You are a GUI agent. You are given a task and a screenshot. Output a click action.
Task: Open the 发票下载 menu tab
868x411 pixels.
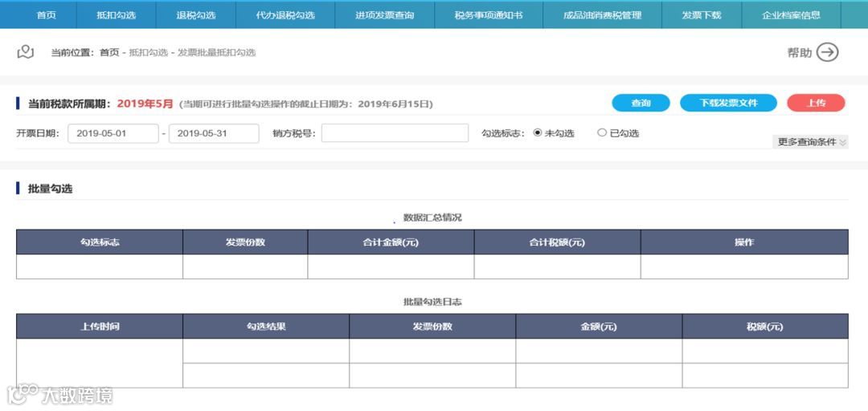click(x=702, y=15)
